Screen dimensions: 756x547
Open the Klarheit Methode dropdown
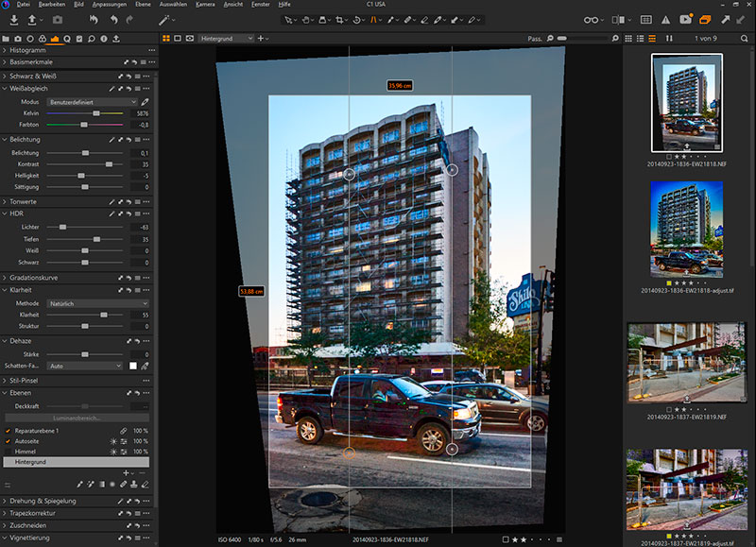pyautogui.click(x=97, y=303)
